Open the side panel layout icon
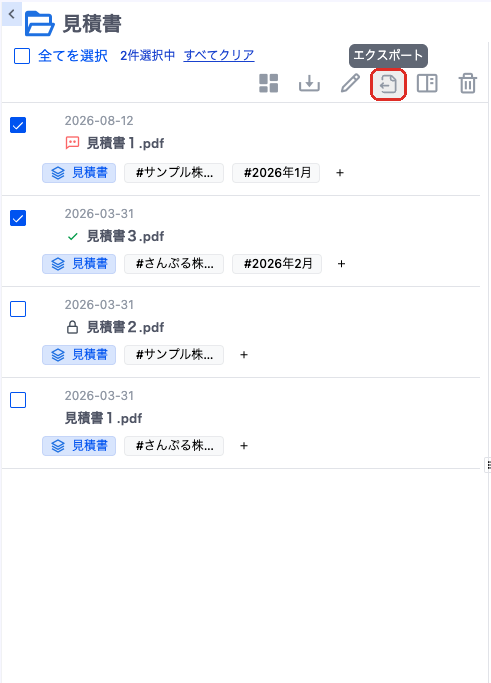491x683 pixels. pos(427,83)
